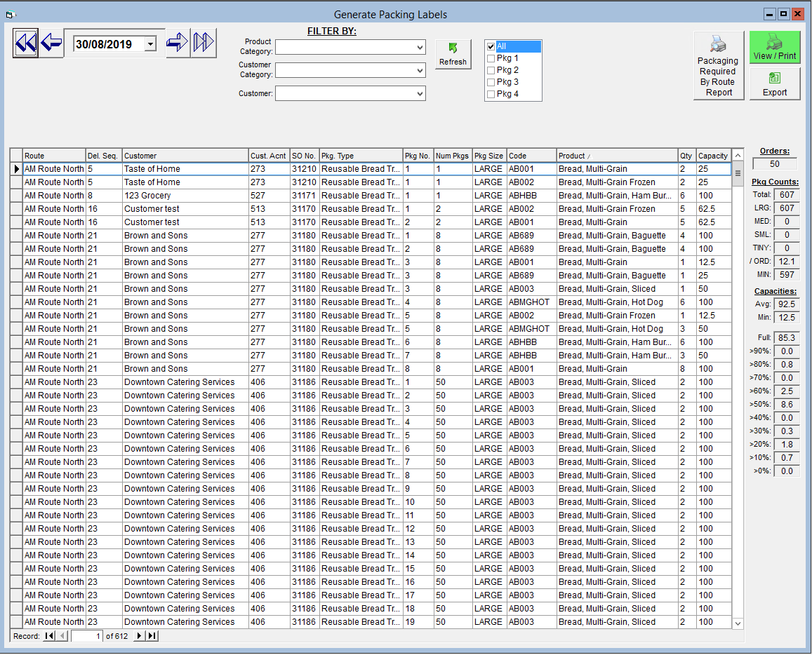812x655 pixels.
Task: Sort by the Pkg. Type column header
Action: point(361,156)
